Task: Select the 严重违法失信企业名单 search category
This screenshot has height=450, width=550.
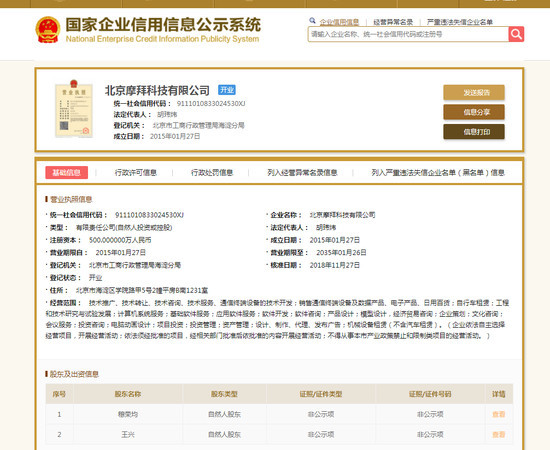Action: pos(460,22)
